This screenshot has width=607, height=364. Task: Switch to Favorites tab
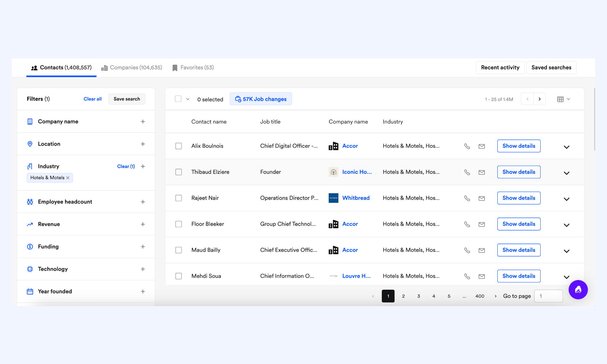click(193, 68)
